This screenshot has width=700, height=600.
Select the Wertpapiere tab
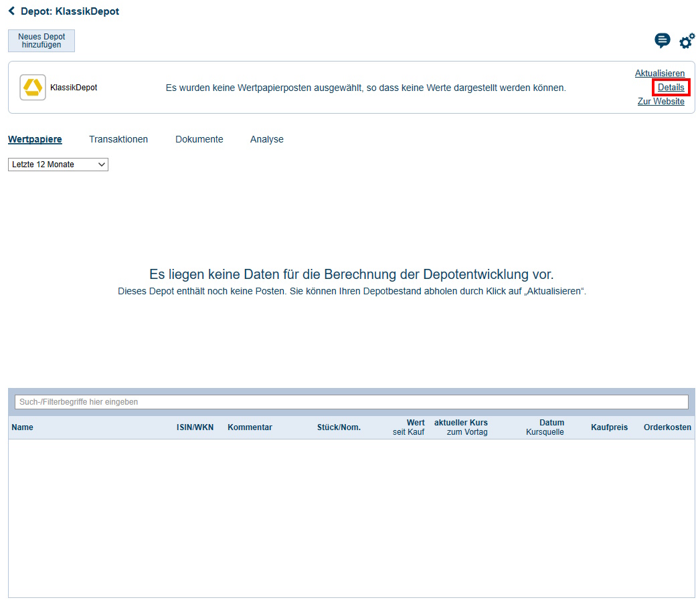coord(35,139)
